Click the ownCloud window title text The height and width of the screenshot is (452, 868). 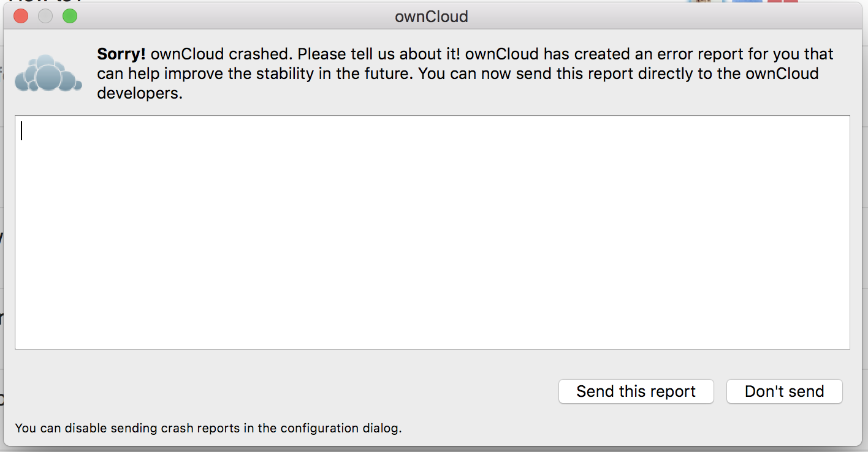432,17
